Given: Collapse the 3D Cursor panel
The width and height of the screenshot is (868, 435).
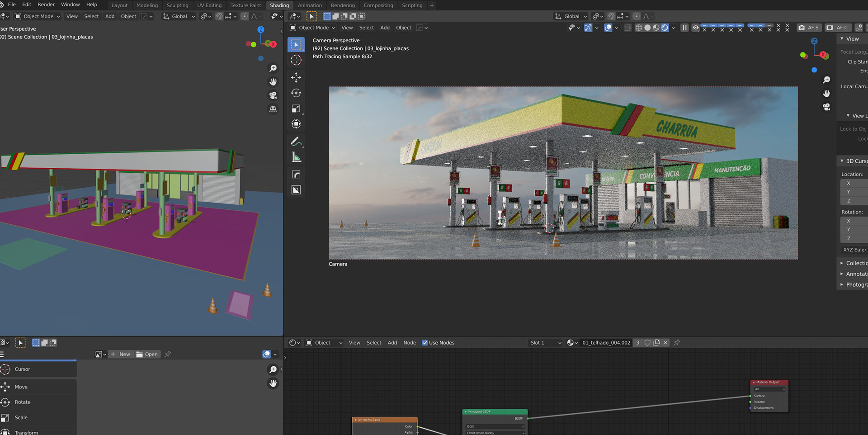Looking at the screenshot, I should pyautogui.click(x=842, y=161).
